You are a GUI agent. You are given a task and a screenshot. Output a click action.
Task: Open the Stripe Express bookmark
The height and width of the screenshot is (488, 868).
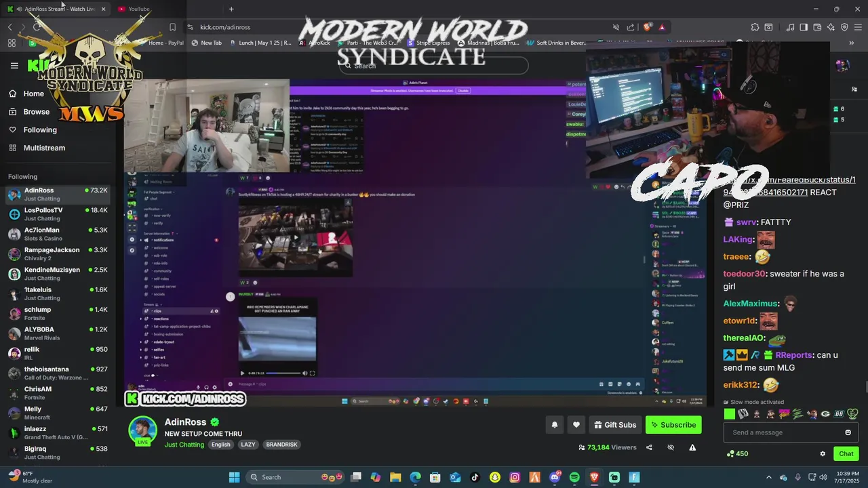click(428, 43)
